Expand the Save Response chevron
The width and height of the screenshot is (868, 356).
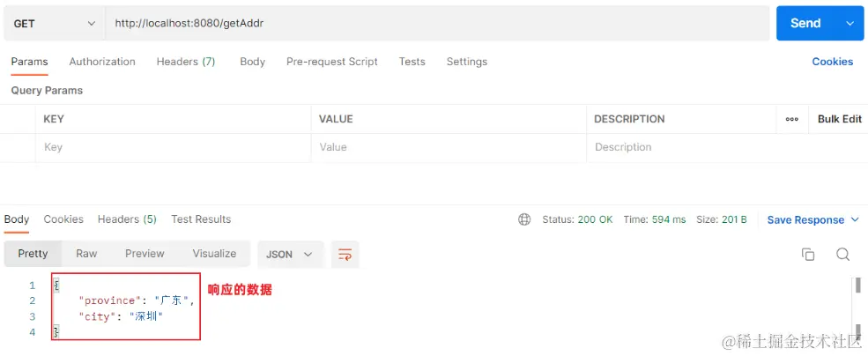854,220
